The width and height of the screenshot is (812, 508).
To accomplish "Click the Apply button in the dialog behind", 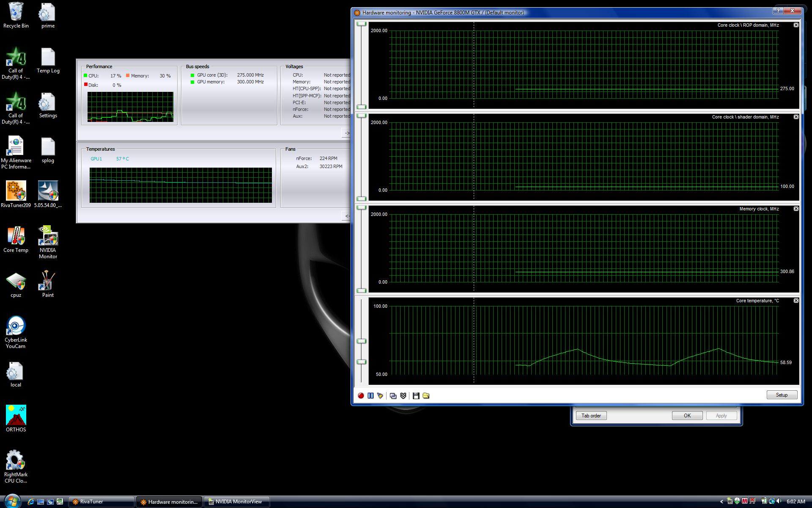I will [x=721, y=416].
